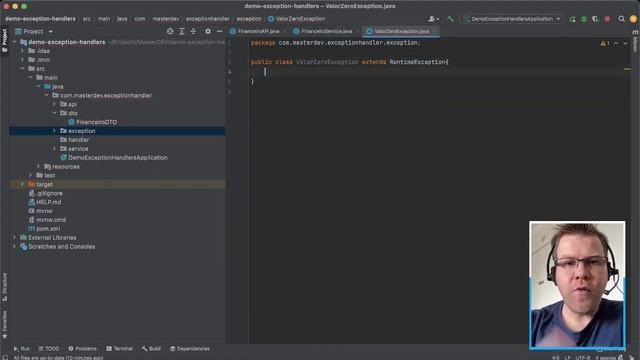Image resolution: width=640 pixels, height=360 pixels.
Task: Open the Problems tool window
Action: [x=82, y=349]
